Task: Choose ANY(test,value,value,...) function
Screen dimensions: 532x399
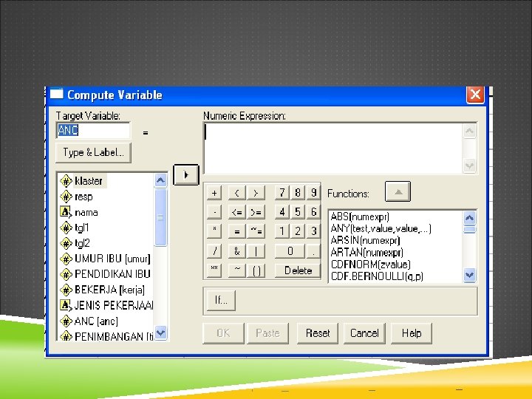Action: [x=381, y=228]
